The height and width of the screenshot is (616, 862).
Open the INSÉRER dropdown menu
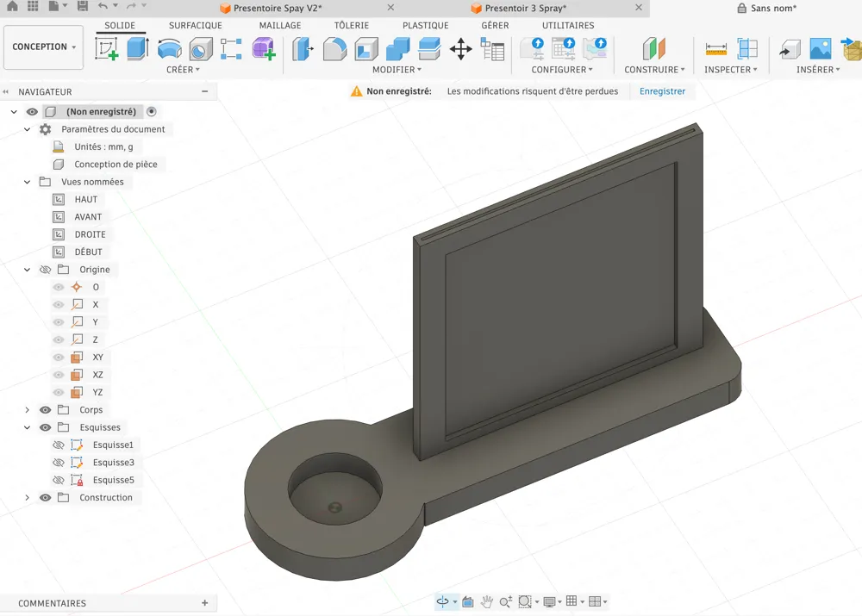818,70
